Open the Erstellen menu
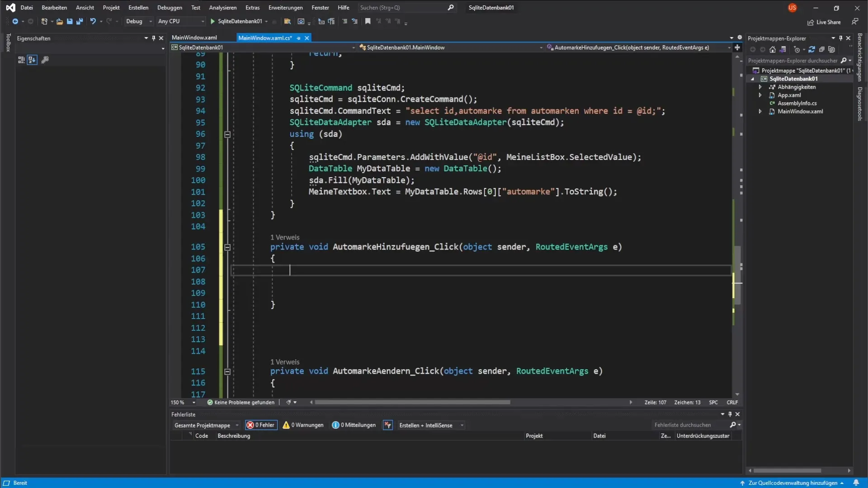 138,8
